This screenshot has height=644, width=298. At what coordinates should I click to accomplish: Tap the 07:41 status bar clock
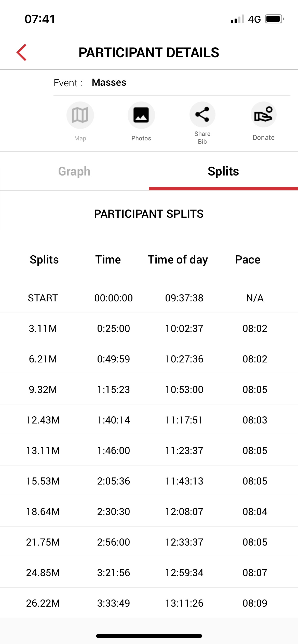(40, 19)
